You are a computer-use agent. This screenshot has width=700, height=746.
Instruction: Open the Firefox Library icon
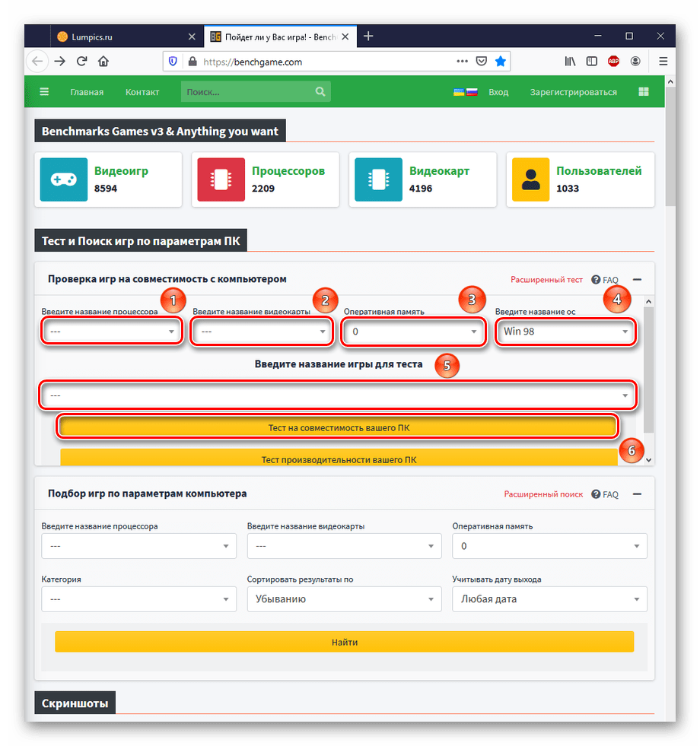[x=570, y=62]
